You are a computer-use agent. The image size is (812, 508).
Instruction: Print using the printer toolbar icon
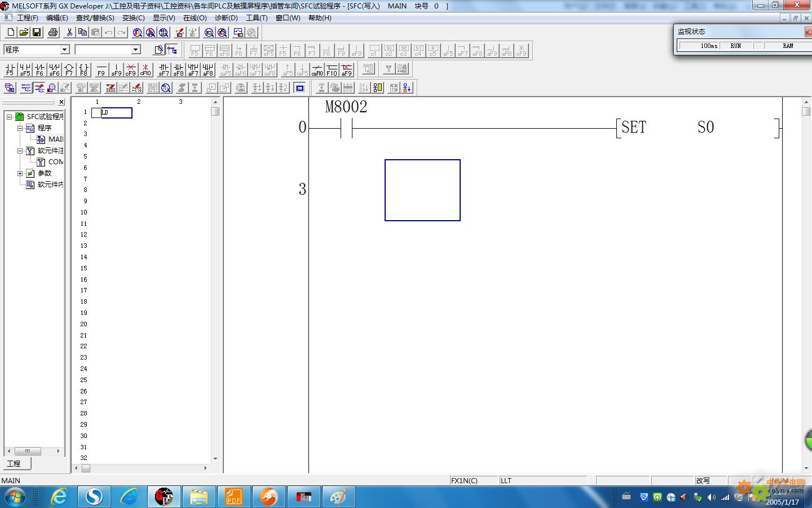53,33
